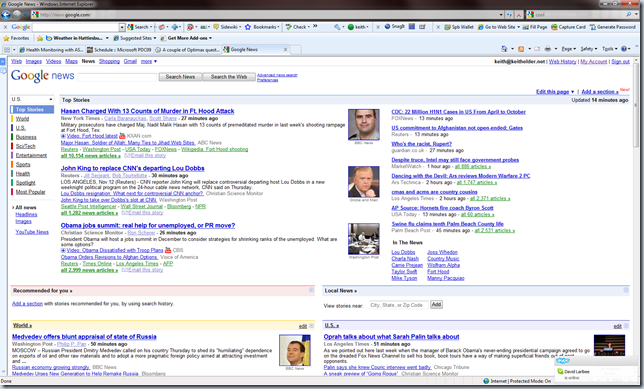Select the red Business section in sidebar
This screenshot has width=644, height=389.
[26, 137]
